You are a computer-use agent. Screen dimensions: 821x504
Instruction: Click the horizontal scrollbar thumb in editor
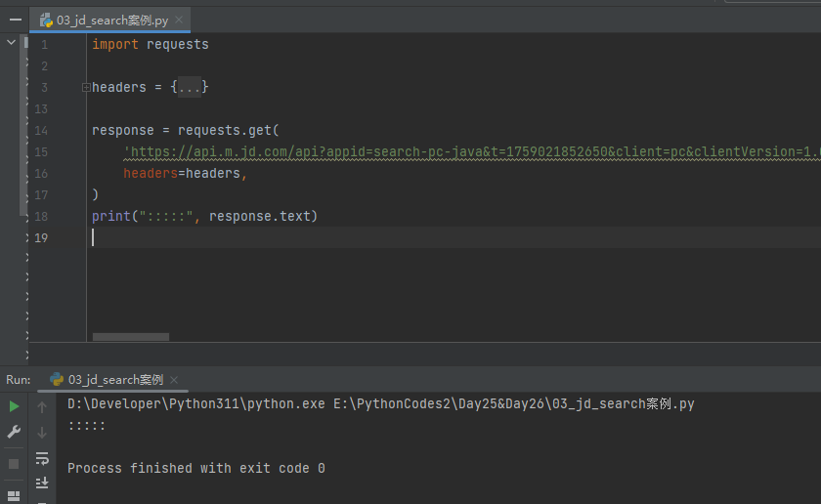[131, 337]
